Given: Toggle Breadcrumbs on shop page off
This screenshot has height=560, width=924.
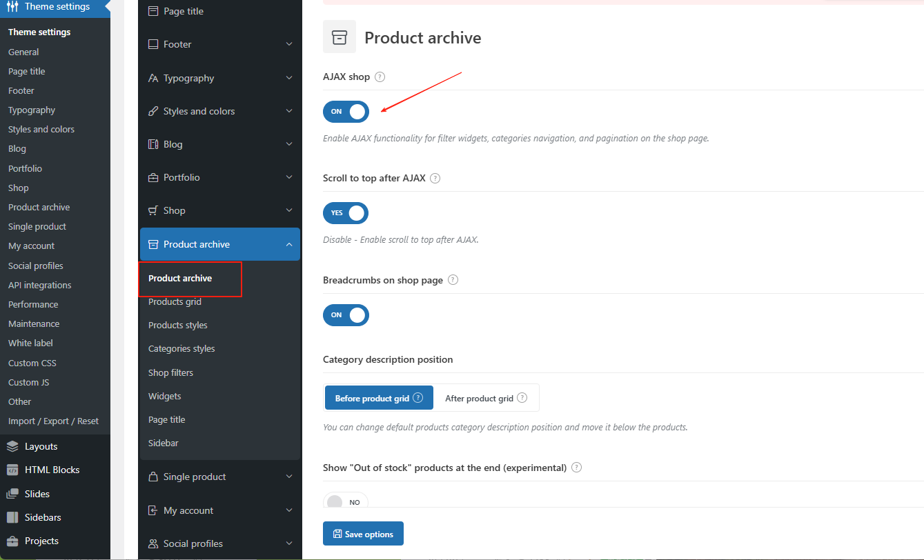Looking at the screenshot, I should (x=346, y=315).
